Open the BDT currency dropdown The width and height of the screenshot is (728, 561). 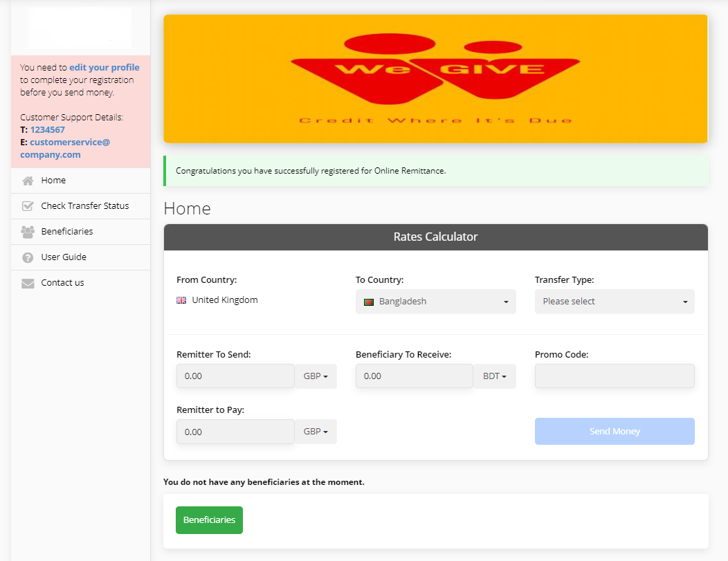click(x=495, y=376)
